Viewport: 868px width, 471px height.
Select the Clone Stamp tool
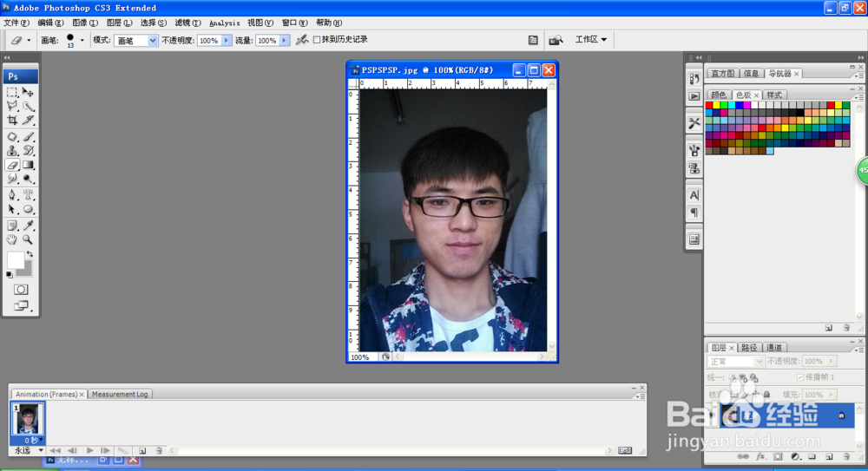12,150
